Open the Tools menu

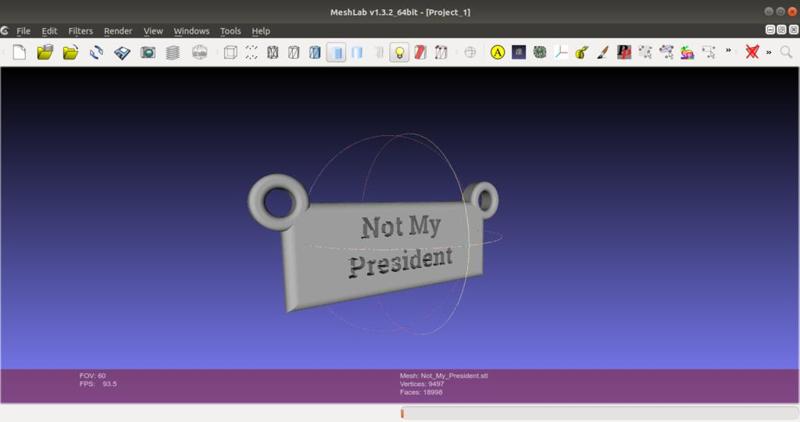(x=230, y=31)
